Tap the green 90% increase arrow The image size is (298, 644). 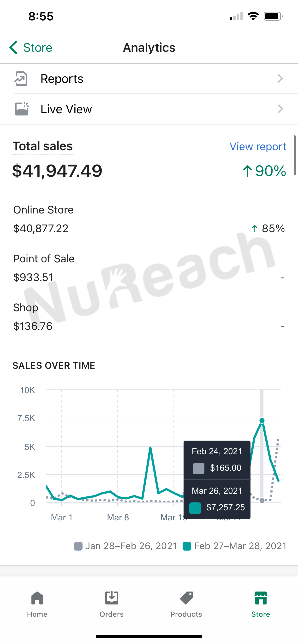(x=247, y=171)
